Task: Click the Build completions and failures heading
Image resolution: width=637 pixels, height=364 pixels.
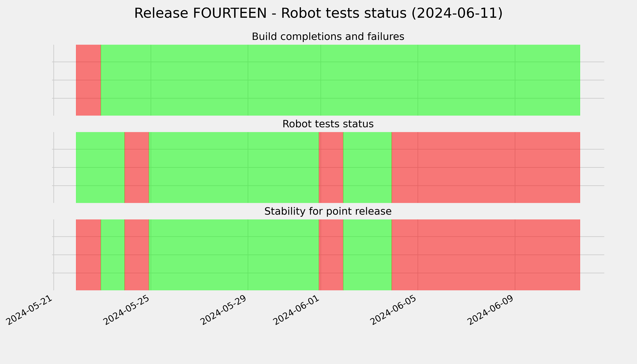Action: point(328,37)
